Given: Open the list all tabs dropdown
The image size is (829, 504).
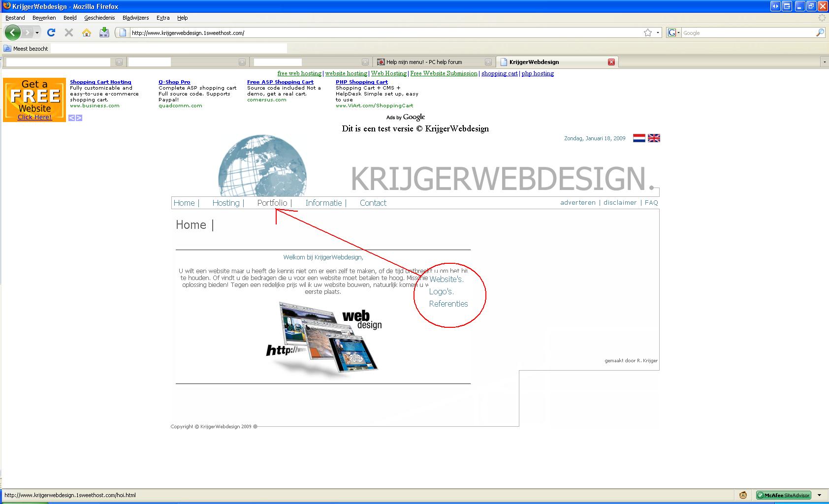Looking at the screenshot, I should [x=825, y=62].
